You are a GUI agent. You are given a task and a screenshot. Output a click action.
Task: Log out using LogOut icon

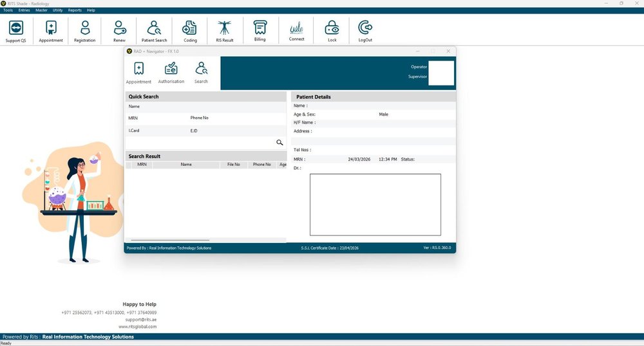click(x=365, y=31)
